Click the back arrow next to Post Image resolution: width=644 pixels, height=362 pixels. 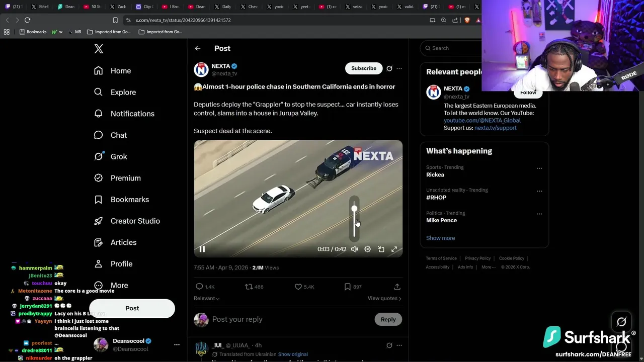coord(198,48)
